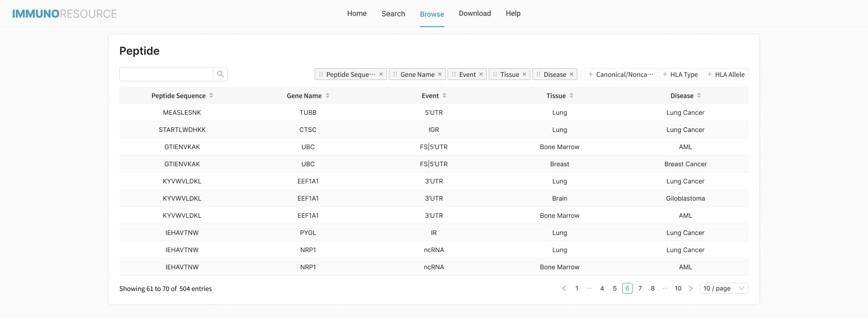Screen dimensions: 868x319
Task: Add the HLA Allele column
Action: [x=726, y=75]
